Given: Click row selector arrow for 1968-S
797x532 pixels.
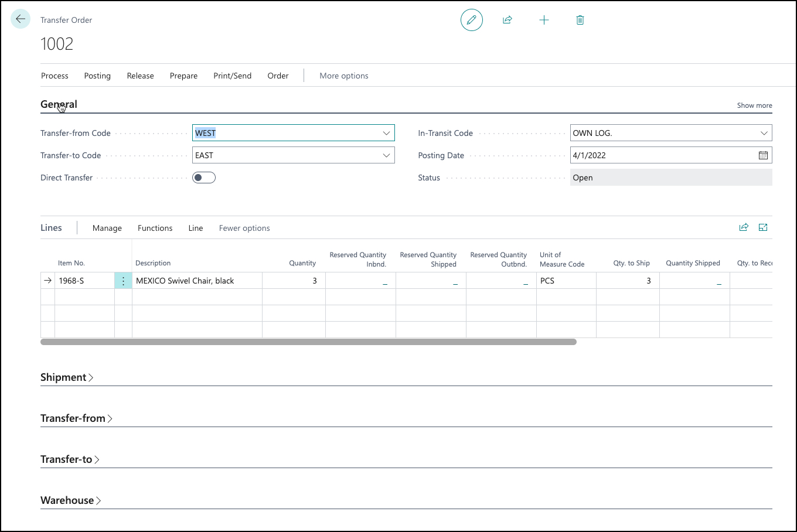Looking at the screenshot, I should click(x=47, y=281).
